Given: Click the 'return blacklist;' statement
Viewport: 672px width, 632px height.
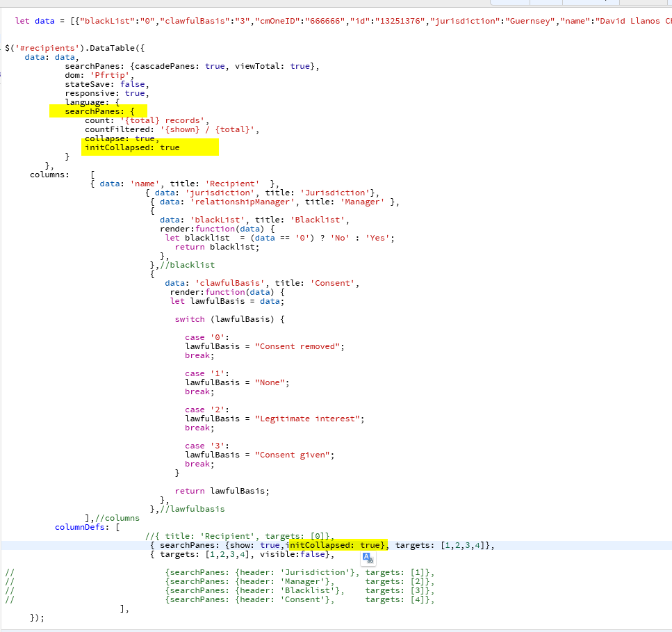Looking at the screenshot, I should coord(217,247).
